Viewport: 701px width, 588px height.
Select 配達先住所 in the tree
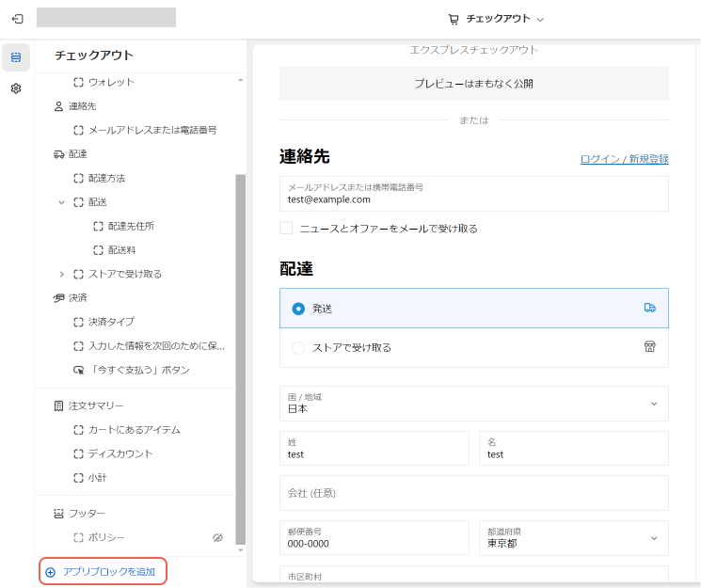[x=131, y=226]
